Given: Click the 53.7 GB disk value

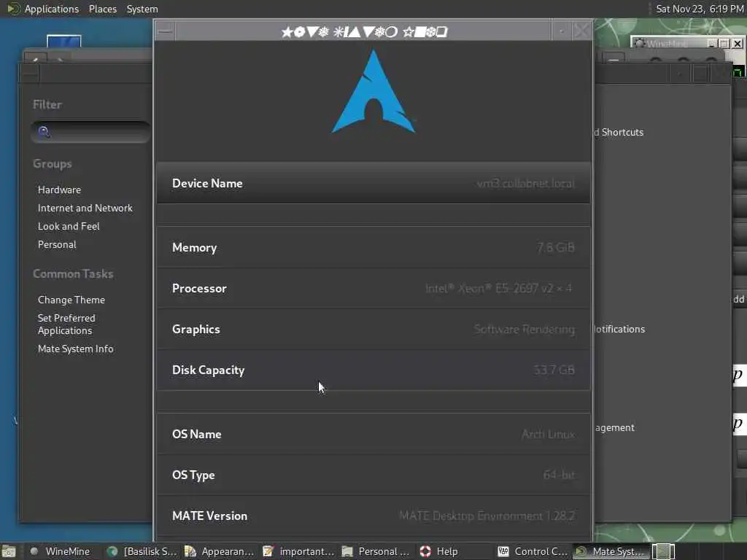Looking at the screenshot, I should tap(554, 370).
